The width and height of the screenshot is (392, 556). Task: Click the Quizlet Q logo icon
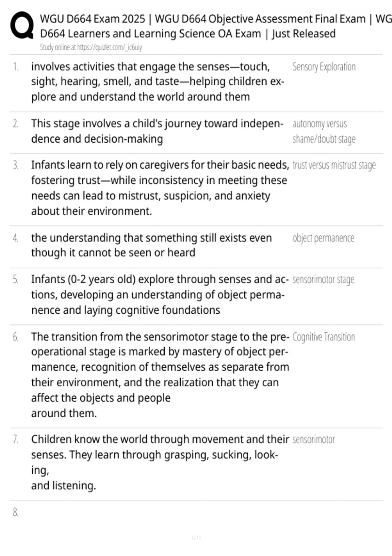pos(22,26)
